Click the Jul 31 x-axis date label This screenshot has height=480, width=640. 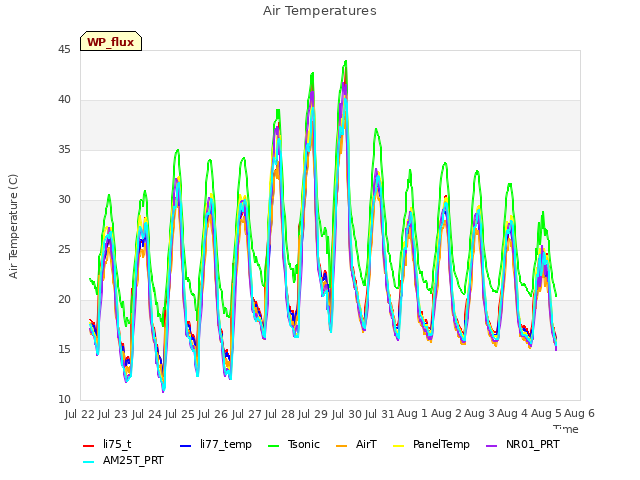tap(380, 414)
